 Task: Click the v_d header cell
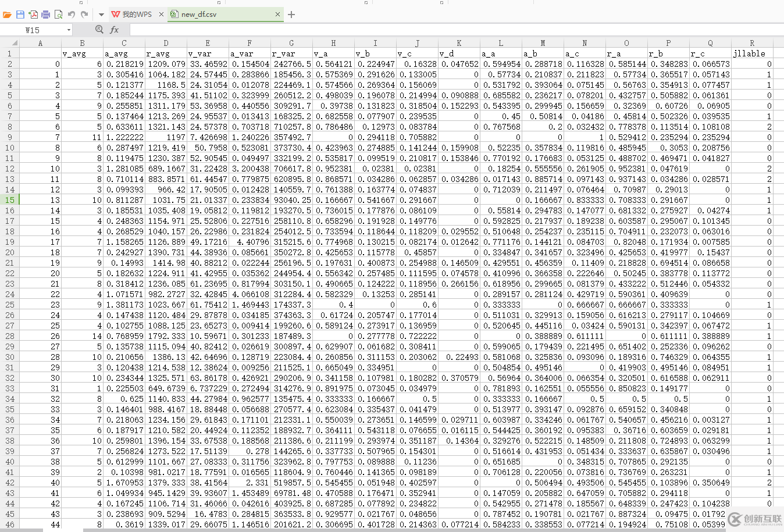459,53
